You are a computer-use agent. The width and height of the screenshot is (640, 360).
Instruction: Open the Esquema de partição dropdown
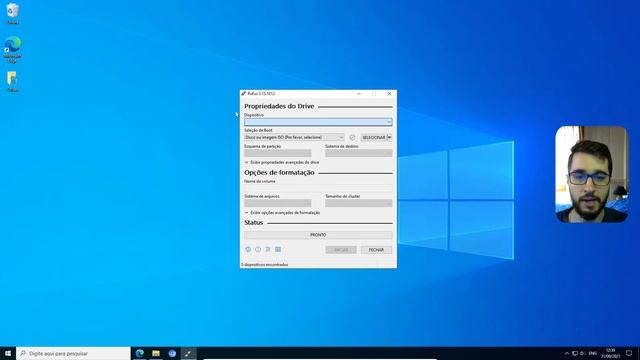coord(278,153)
